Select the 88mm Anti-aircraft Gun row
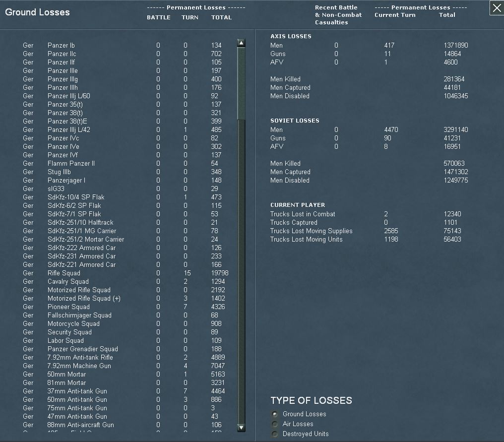The width and height of the screenshot is (504, 442). coord(126,425)
